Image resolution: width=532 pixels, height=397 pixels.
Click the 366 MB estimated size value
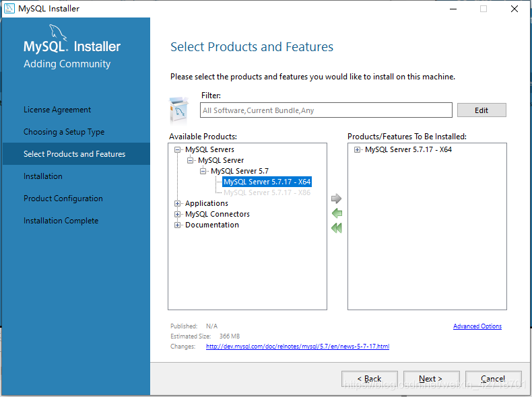point(230,336)
